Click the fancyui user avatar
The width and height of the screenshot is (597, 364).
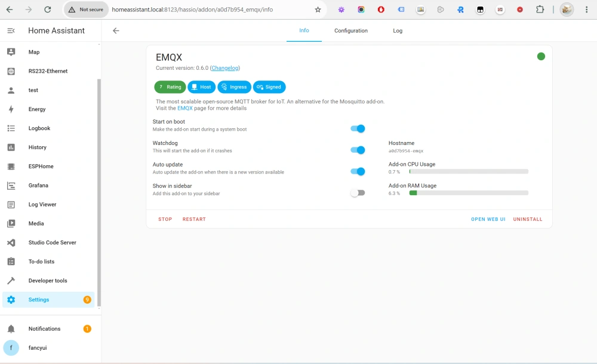[11, 348]
